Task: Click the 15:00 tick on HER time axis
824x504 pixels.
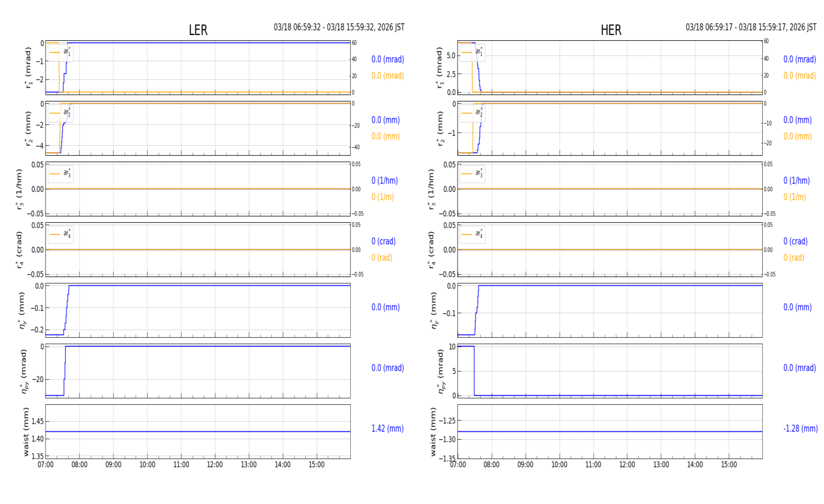Action: [728, 465]
